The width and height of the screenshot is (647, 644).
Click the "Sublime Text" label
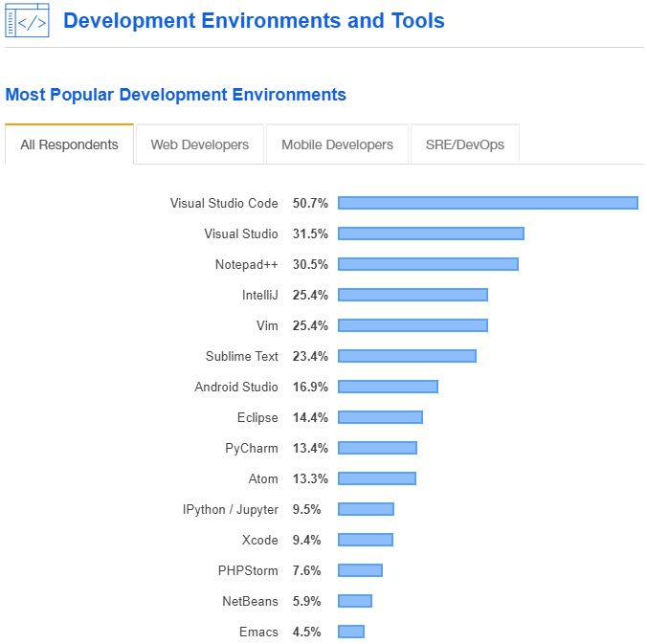[x=242, y=356]
